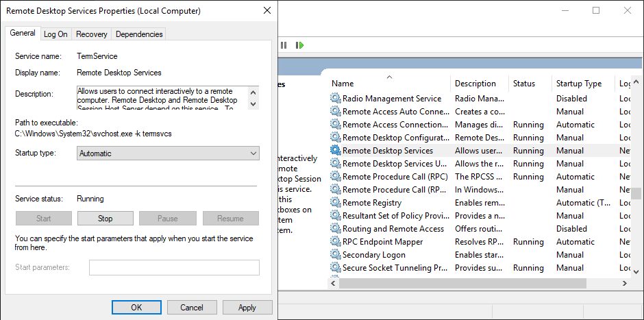This screenshot has height=320, width=644.
Task: Click gear icon of Remote Desktop Services UserMode
Action: pyautogui.click(x=336, y=164)
